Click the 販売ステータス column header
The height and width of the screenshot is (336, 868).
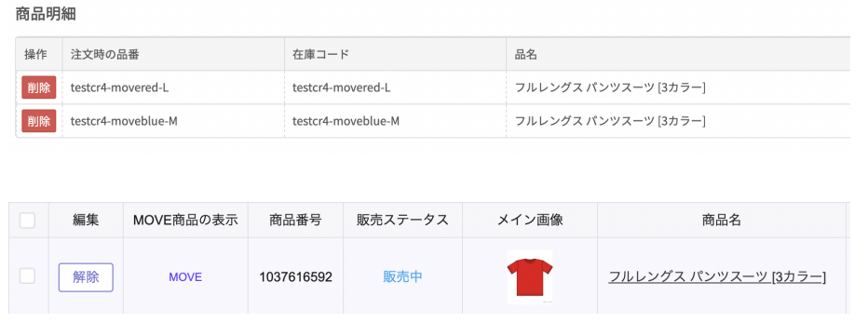tap(402, 220)
